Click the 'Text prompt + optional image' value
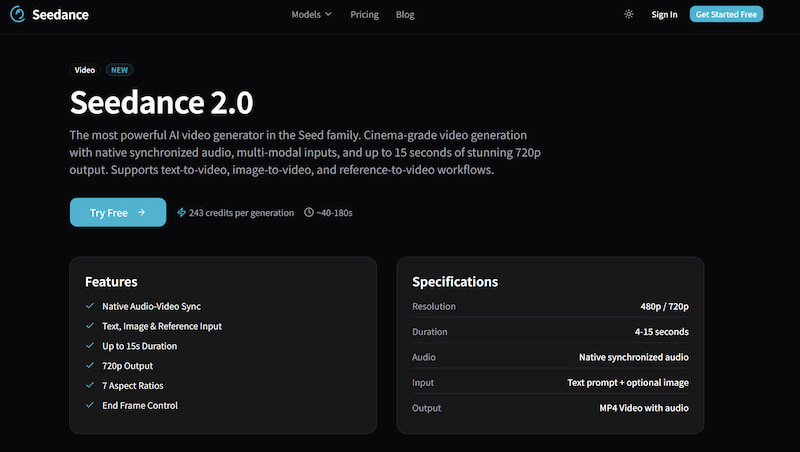Screen dimensions: 800x452 (628, 383)
